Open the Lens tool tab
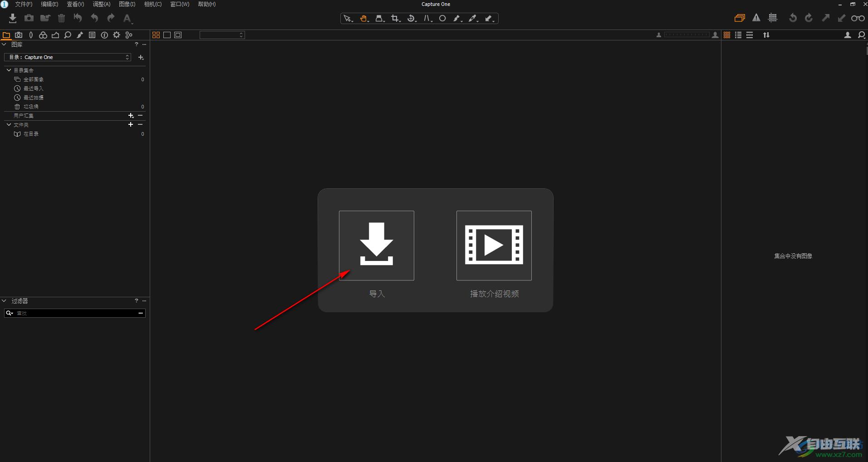Image resolution: width=868 pixels, height=462 pixels. click(31, 35)
